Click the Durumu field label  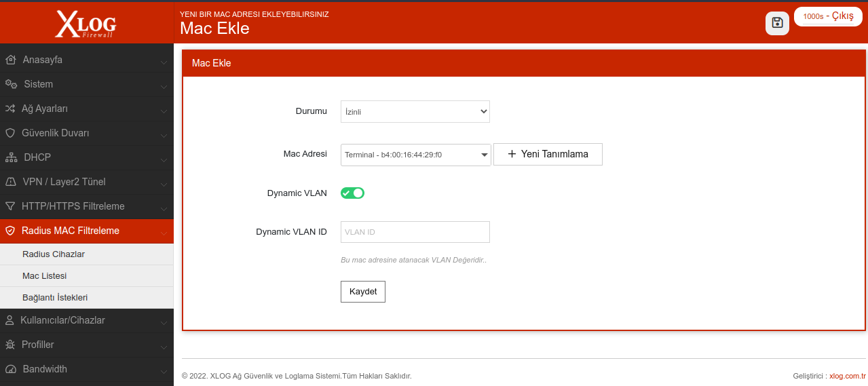pos(312,111)
